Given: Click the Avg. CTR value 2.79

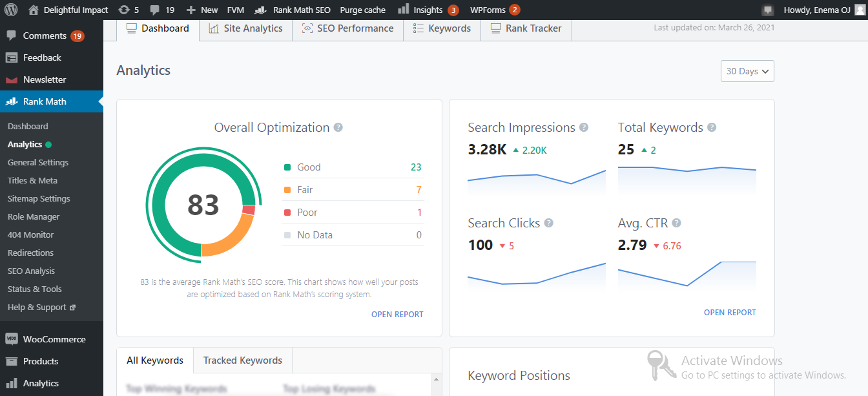Looking at the screenshot, I should (632, 245).
